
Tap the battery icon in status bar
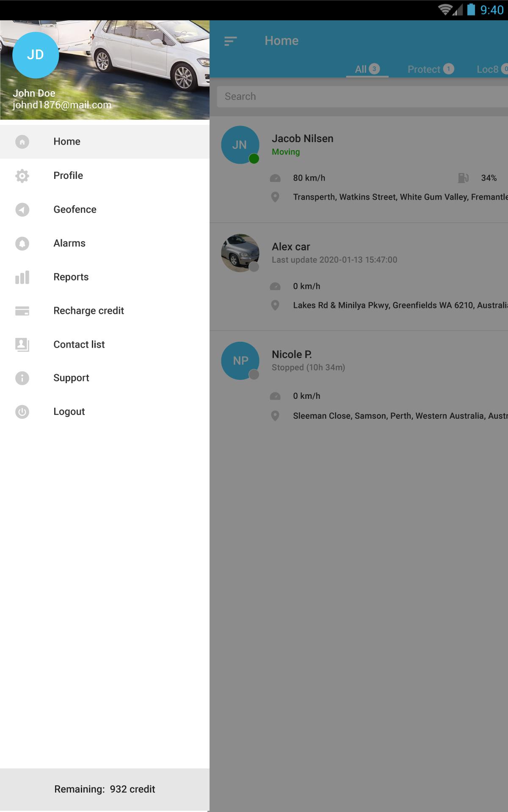(471, 9)
